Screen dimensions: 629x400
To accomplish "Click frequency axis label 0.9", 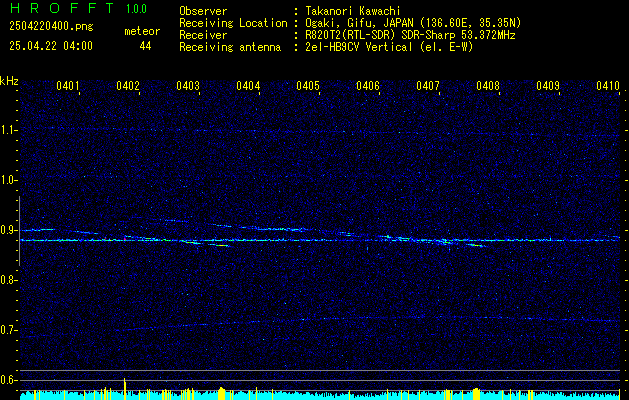I will click(9, 230).
